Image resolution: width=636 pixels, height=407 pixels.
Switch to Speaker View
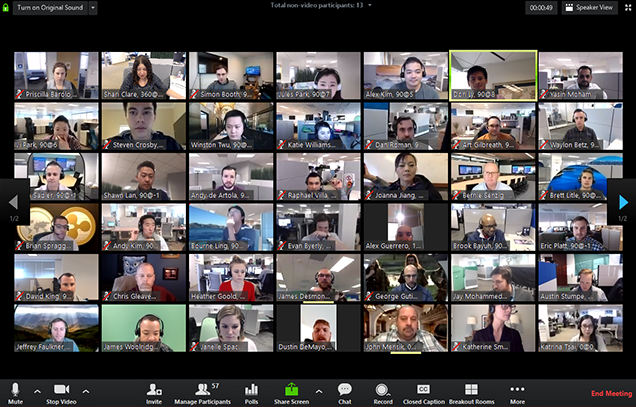pyautogui.click(x=594, y=7)
